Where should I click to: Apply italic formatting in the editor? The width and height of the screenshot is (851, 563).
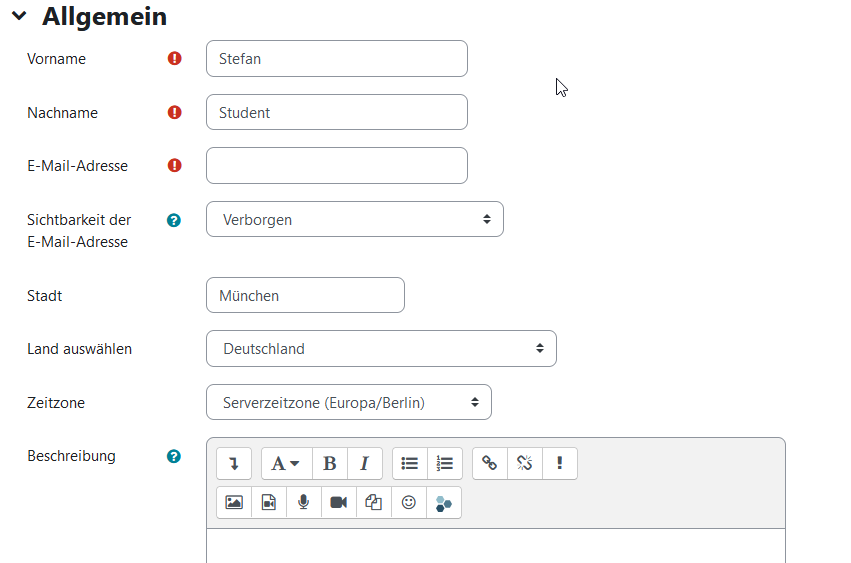point(364,463)
